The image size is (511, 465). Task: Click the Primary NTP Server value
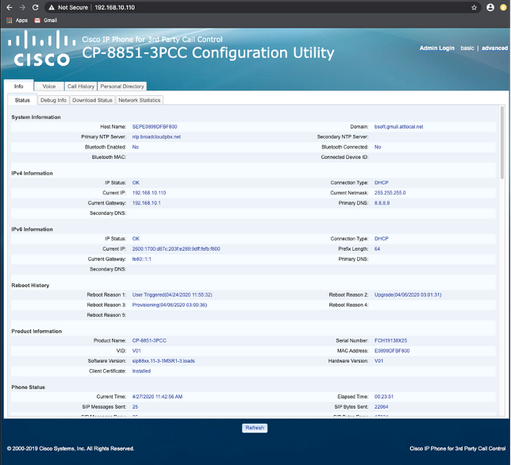pos(156,137)
